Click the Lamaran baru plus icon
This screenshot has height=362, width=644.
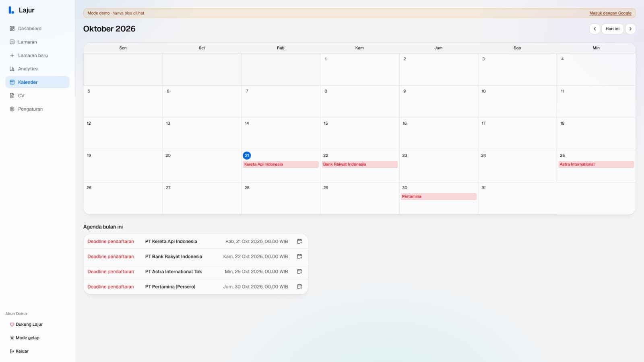pyautogui.click(x=12, y=56)
